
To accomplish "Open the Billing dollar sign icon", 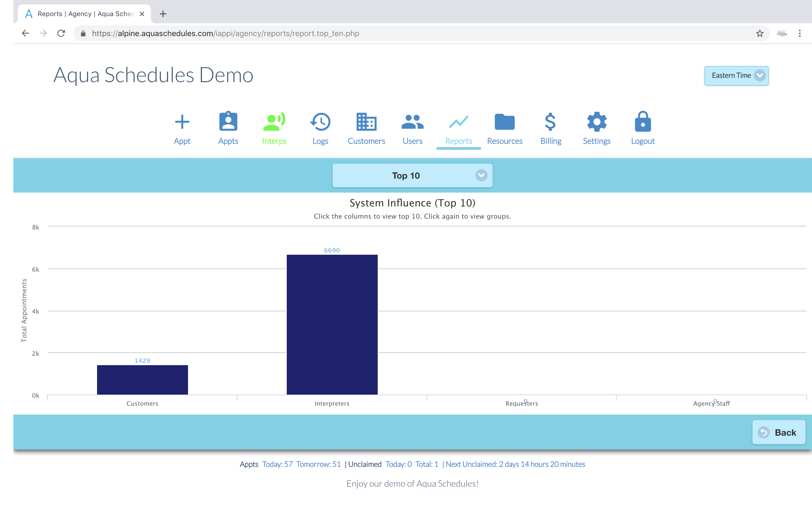I will [x=550, y=122].
